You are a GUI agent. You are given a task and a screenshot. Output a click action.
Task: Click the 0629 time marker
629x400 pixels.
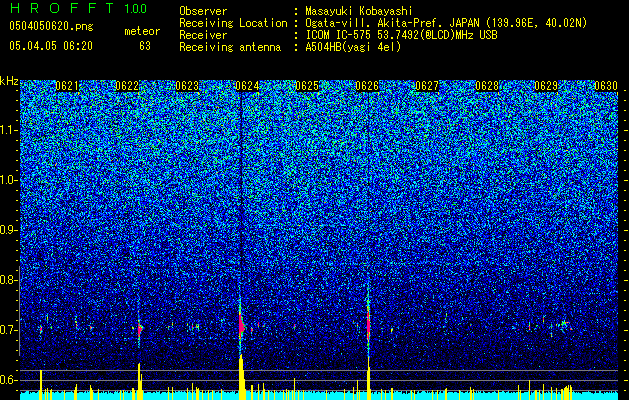546,86
